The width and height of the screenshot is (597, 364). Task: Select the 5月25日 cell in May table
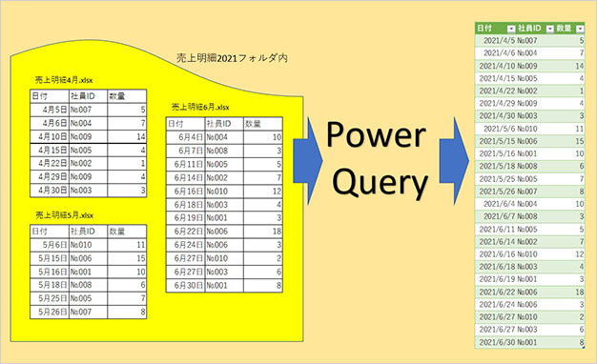[x=50, y=298]
